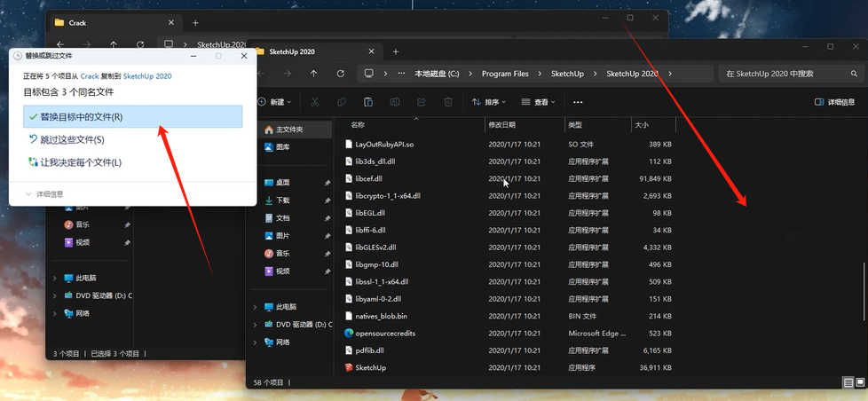Go up one folder in SketchUp 2020 window

click(314, 74)
